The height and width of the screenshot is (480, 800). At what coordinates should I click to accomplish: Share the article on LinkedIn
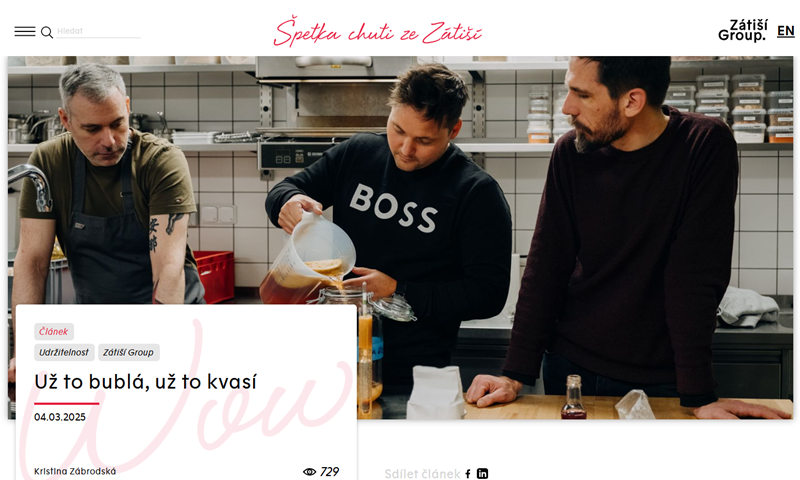pos(482,474)
